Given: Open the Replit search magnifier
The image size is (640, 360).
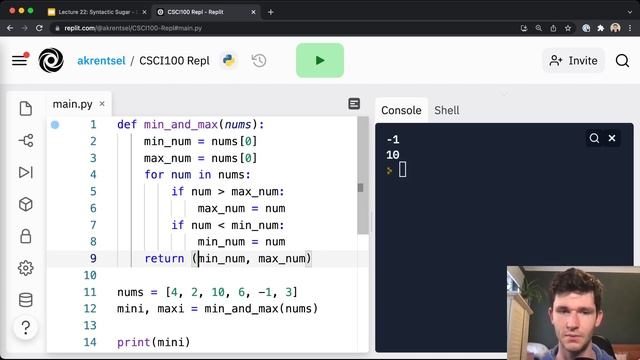Looking at the screenshot, I should pos(622,60).
